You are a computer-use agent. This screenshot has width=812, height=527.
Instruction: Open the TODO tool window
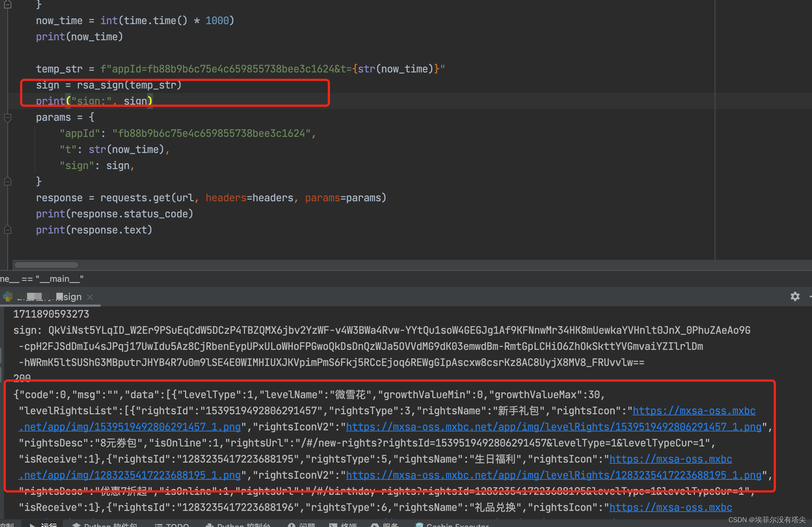[172, 524]
